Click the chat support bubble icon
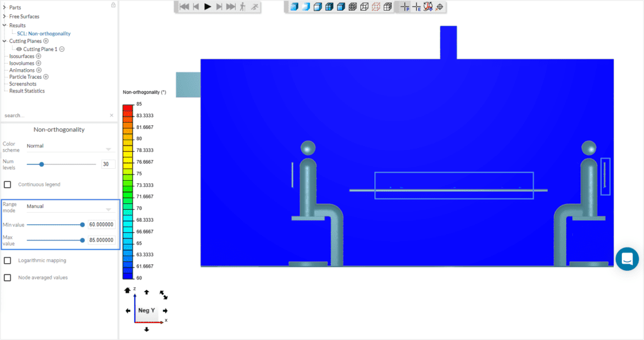Viewport: 644px width, 340px height. click(x=627, y=259)
